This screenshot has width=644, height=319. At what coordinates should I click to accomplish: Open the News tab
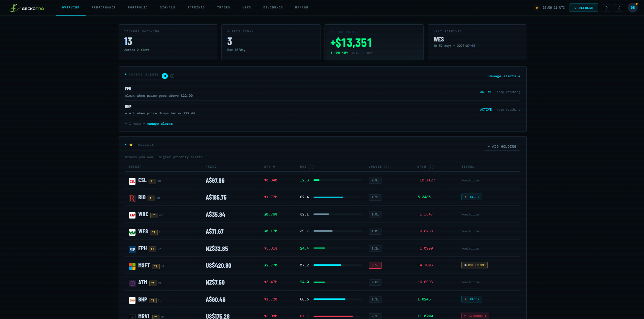point(247,7)
